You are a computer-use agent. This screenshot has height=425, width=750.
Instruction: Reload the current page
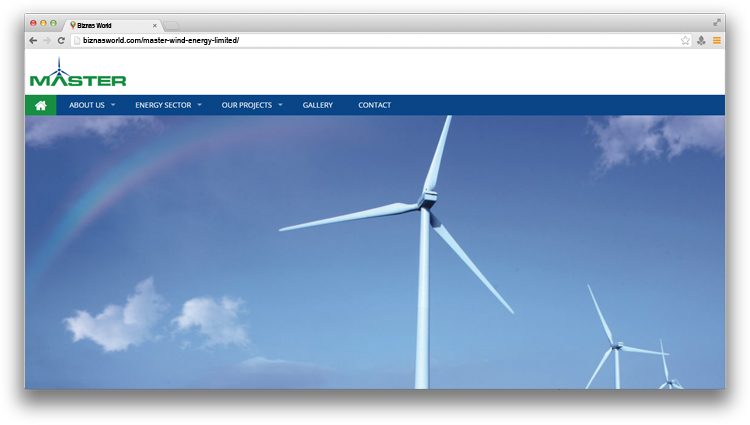[x=61, y=40]
